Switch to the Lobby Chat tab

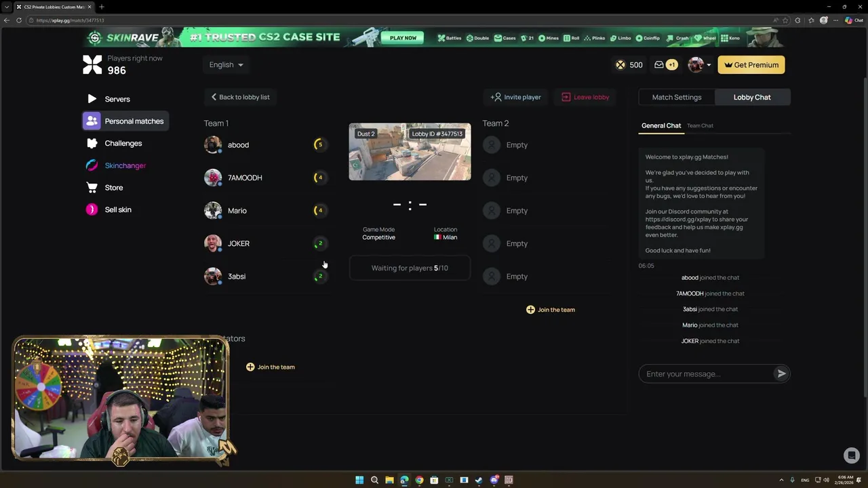click(752, 97)
